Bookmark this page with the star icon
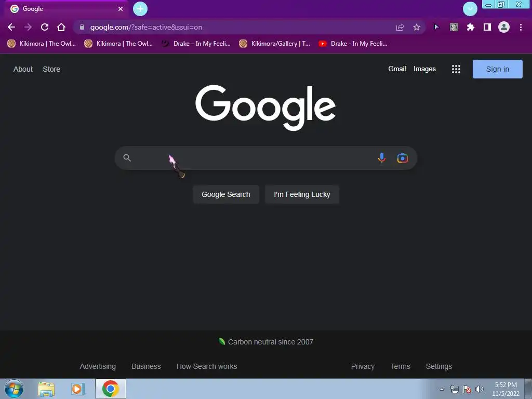Image resolution: width=532 pixels, height=399 pixels. pyautogui.click(x=417, y=27)
